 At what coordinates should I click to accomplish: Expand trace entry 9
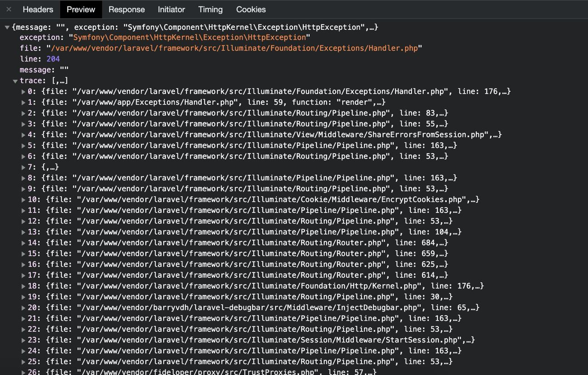point(23,189)
